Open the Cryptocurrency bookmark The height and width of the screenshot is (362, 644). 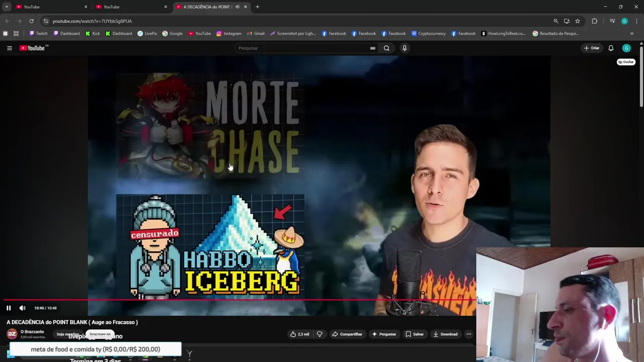pyautogui.click(x=429, y=34)
